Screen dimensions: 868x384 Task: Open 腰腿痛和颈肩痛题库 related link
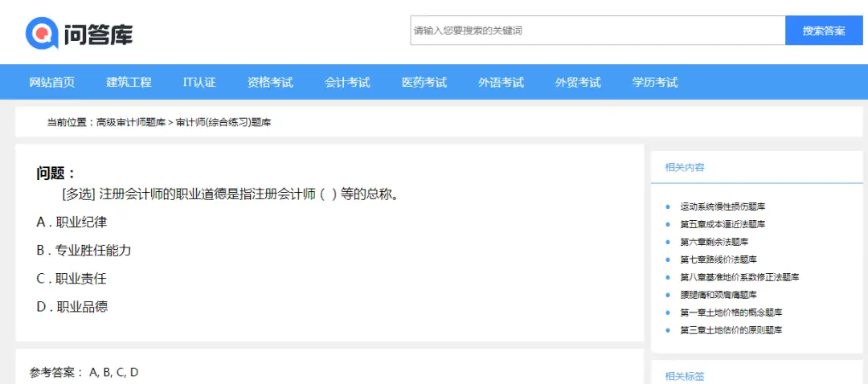pos(719,294)
